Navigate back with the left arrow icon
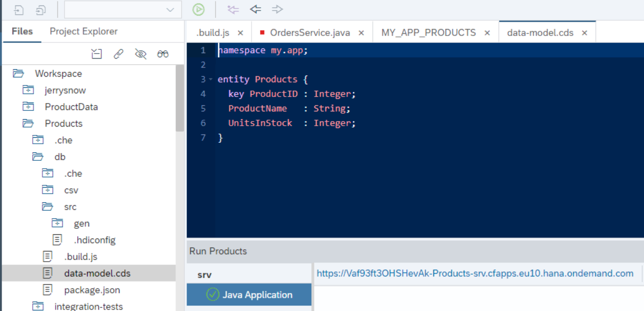 pyautogui.click(x=255, y=9)
